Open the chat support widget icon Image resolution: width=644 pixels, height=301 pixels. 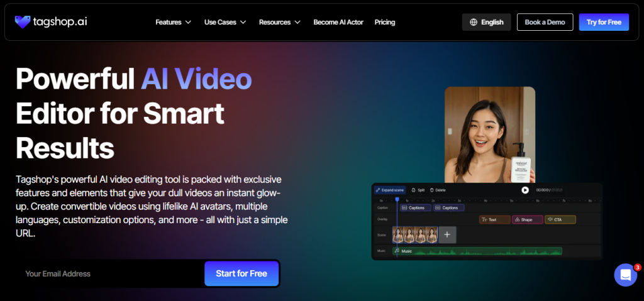(625, 275)
